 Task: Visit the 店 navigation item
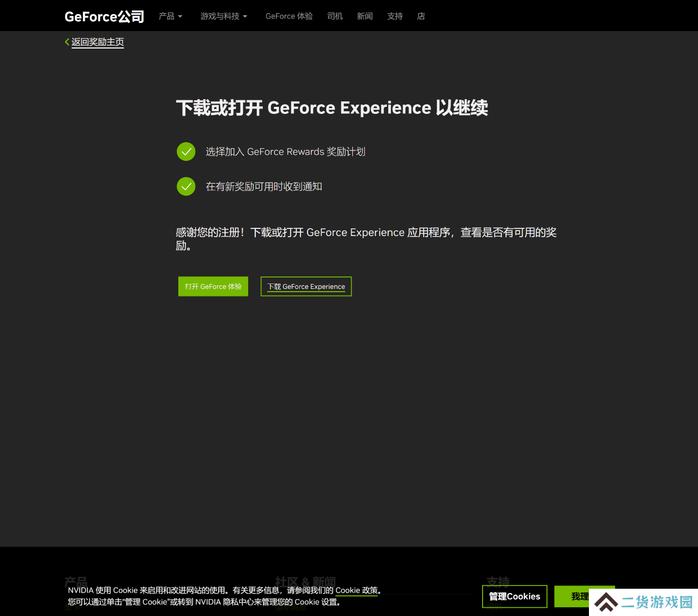tap(421, 16)
